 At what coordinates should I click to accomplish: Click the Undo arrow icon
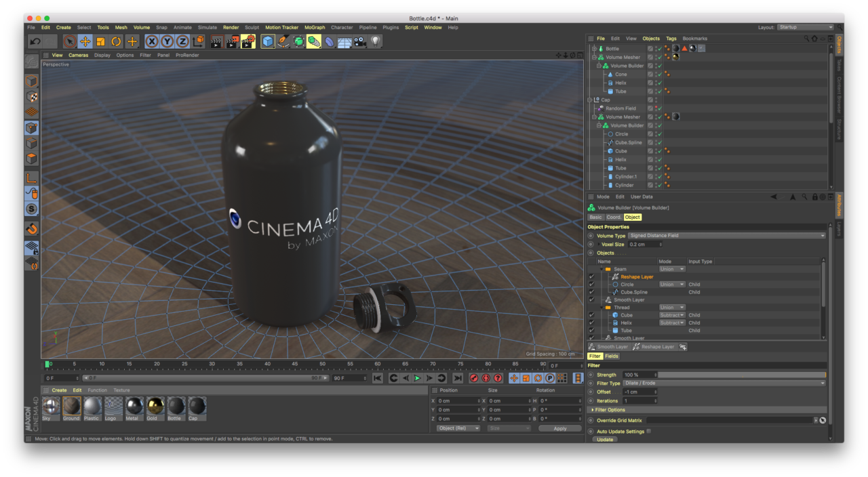click(x=35, y=42)
